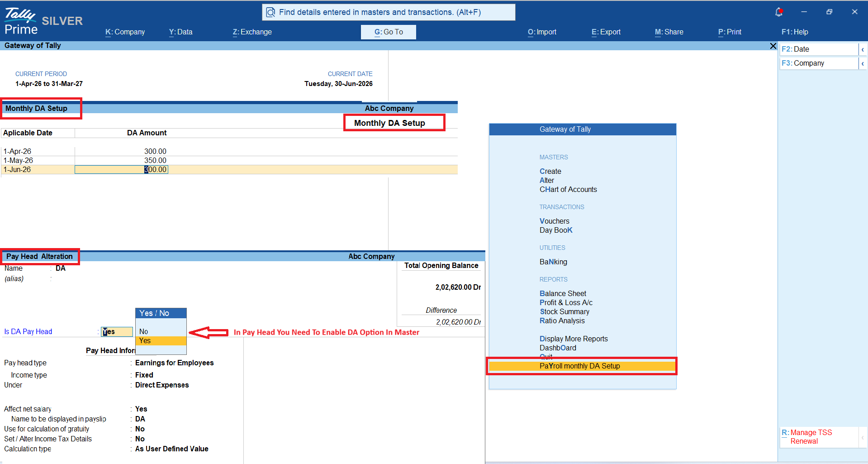Open Dashboard from Gateway menu

click(x=558, y=348)
